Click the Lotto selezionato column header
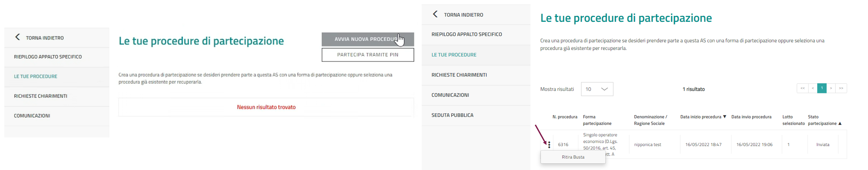This screenshot has height=170, width=868. point(793,120)
